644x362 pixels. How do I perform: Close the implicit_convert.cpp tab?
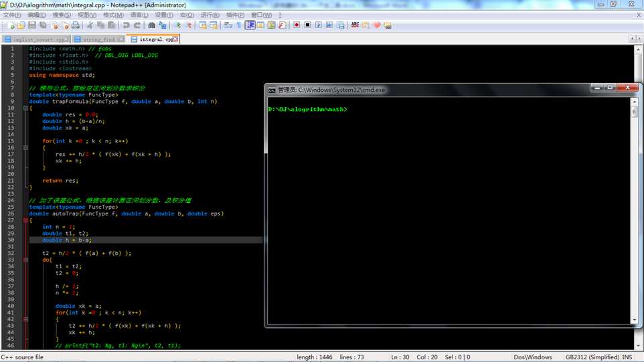66,39
